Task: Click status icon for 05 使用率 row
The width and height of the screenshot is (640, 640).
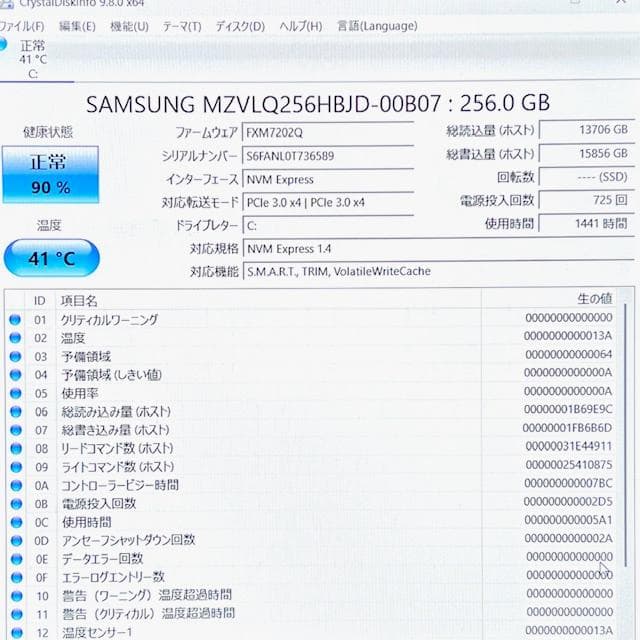Action: 16,393
